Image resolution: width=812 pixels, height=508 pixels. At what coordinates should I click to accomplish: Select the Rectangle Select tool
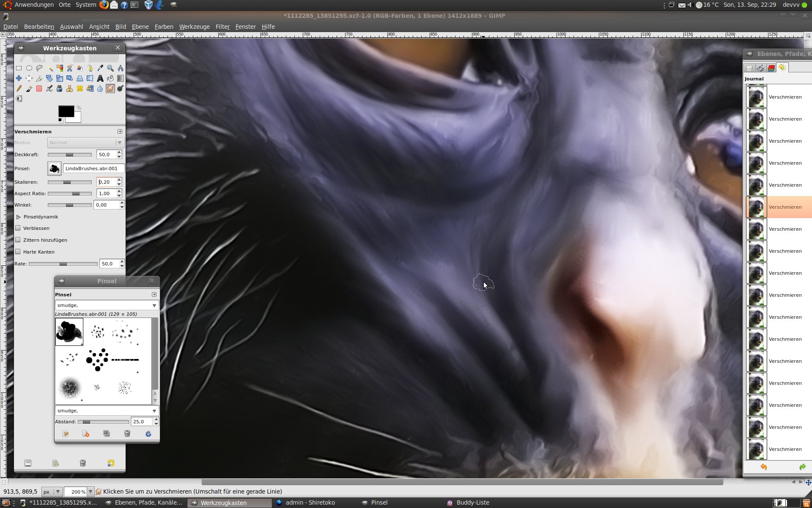coord(19,68)
